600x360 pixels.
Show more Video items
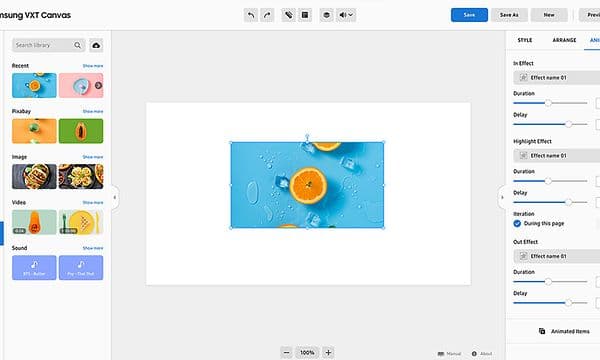(93, 202)
